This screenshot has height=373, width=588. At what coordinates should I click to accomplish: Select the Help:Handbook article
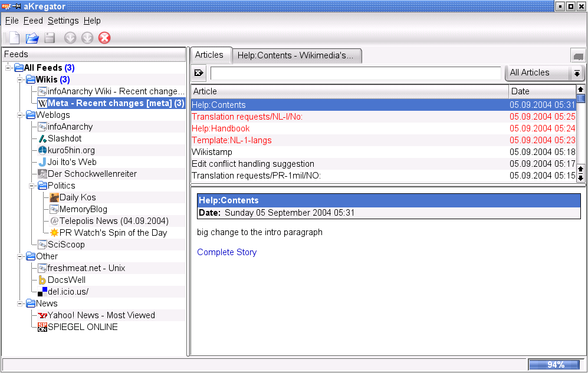click(x=383, y=128)
